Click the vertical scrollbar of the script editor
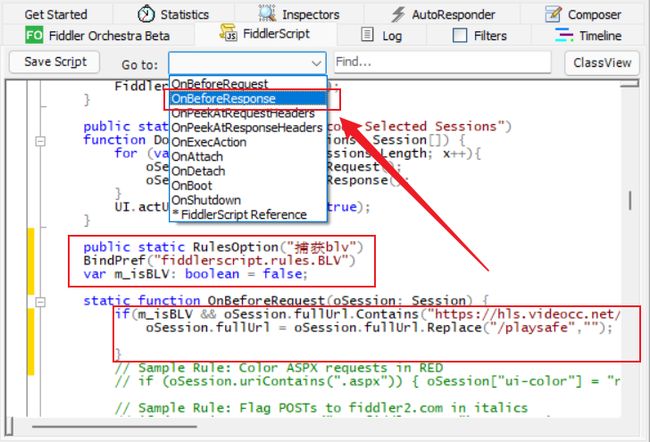 tap(630, 201)
